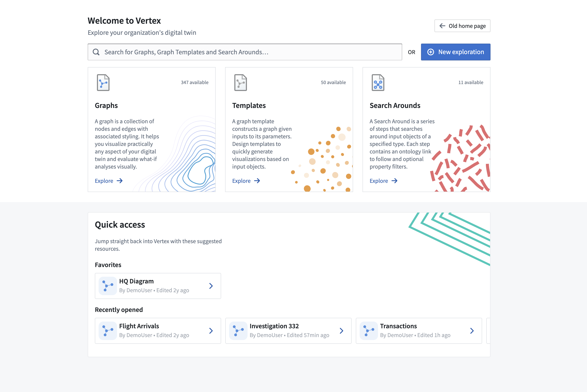Image resolution: width=587 pixels, height=392 pixels.
Task: Click 'Edited 57min ago' on Investigation 332
Action: [308, 335]
